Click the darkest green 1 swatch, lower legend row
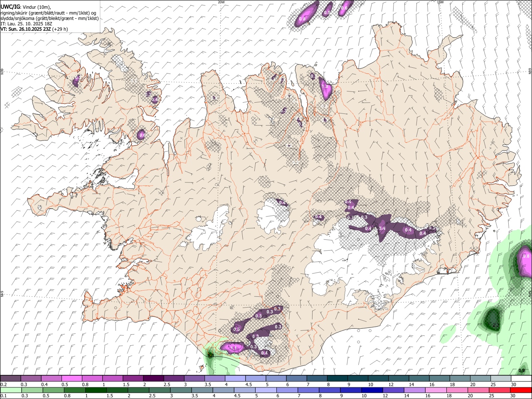This screenshot has height=399, width=532. [x=96, y=390]
